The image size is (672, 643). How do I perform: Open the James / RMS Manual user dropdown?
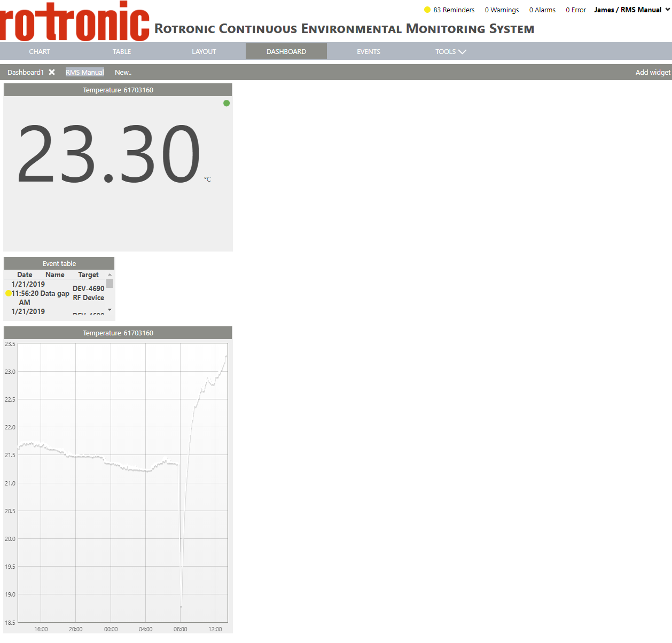[x=632, y=10]
